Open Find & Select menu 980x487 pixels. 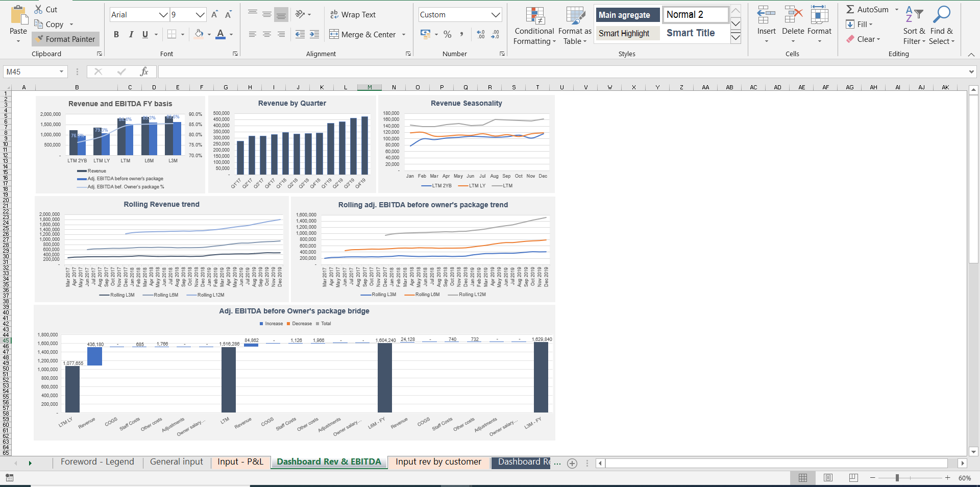click(942, 26)
